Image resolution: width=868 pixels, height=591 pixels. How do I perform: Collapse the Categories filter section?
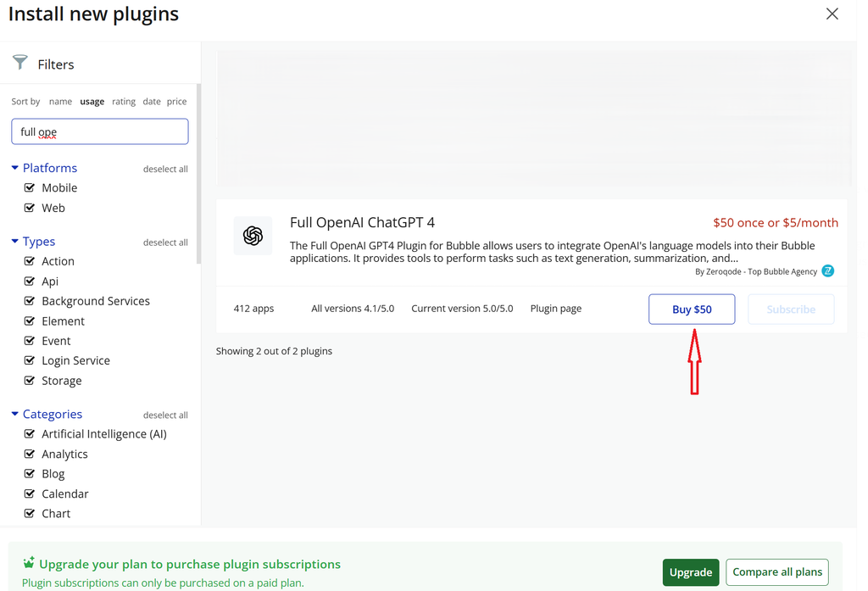pyautogui.click(x=15, y=414)
